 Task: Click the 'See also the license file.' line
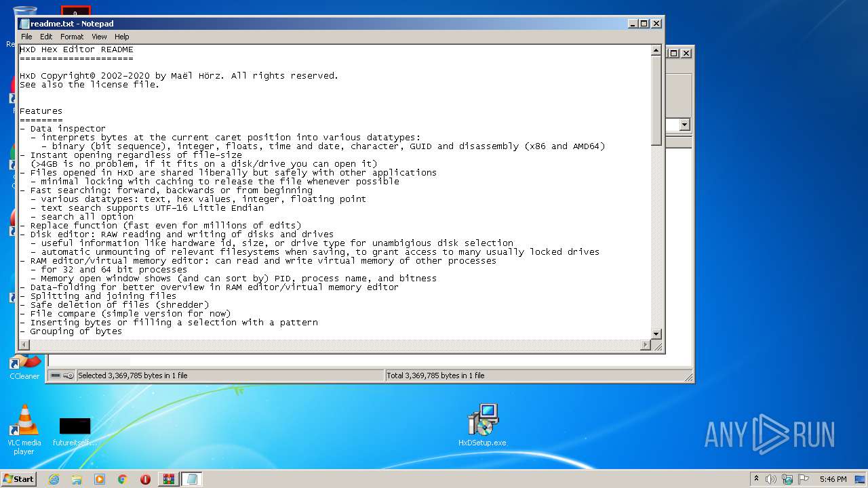90,85
